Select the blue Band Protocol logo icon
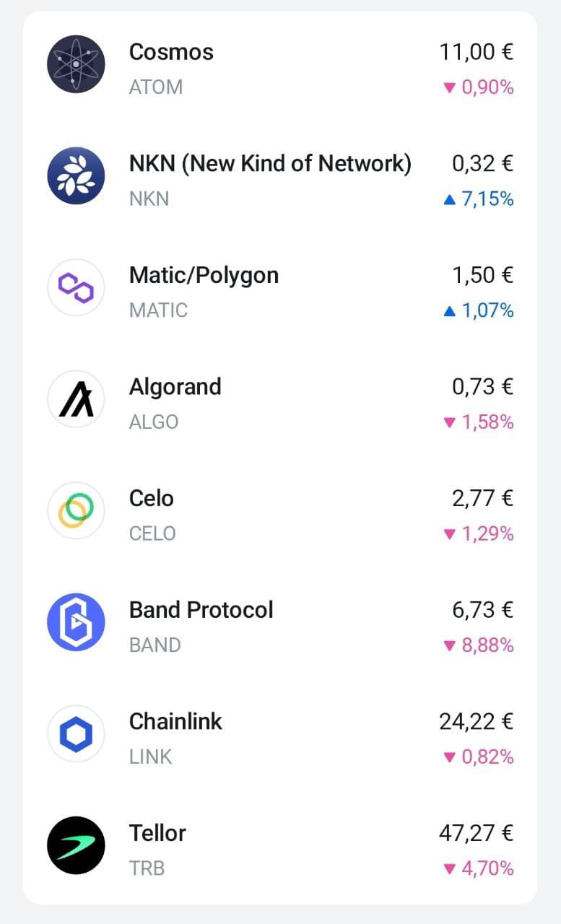Screen dimensions: 561x924 pyautogui.click(x=76, y=622)
